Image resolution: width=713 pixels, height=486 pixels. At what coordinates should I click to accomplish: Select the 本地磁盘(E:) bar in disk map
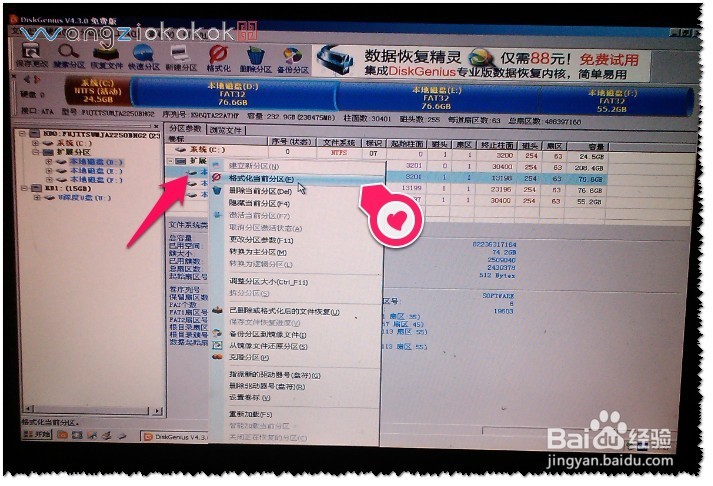[x=436, y=98]
